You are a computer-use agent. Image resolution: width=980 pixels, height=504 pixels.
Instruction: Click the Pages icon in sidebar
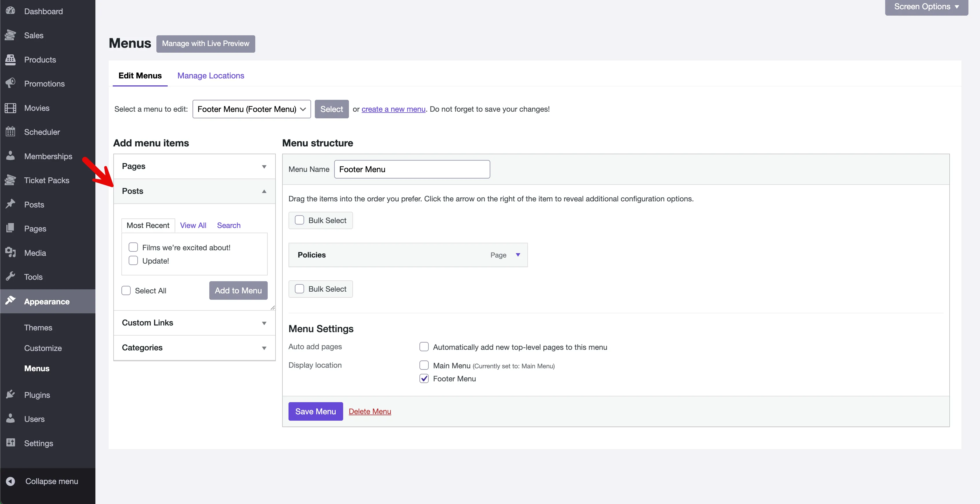point(10,228)
